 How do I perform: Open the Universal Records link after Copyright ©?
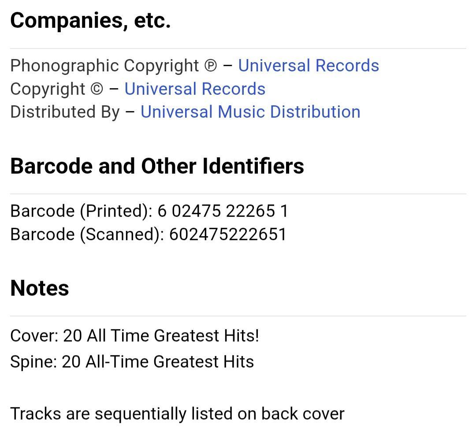coord(195,89)
